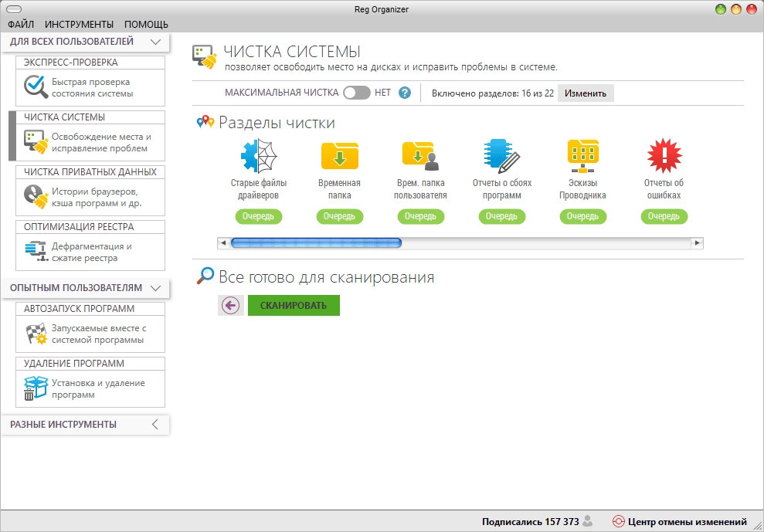Click the Отчеты о сбоях программ icon
Screen dimensions: 764x532
coord(501,156)
